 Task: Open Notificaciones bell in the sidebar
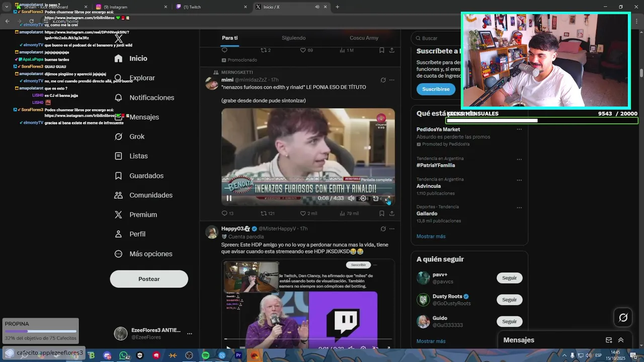pos(144,98)
